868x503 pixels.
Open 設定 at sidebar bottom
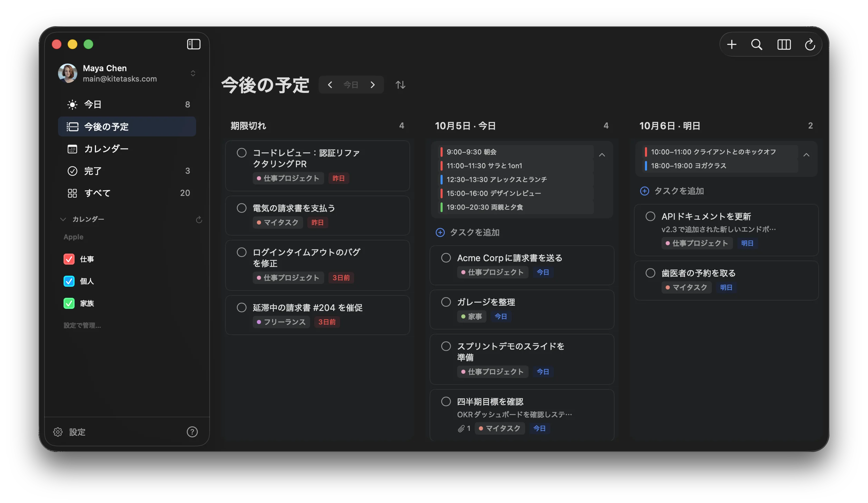pyautogui.click(x=69, y=432)
